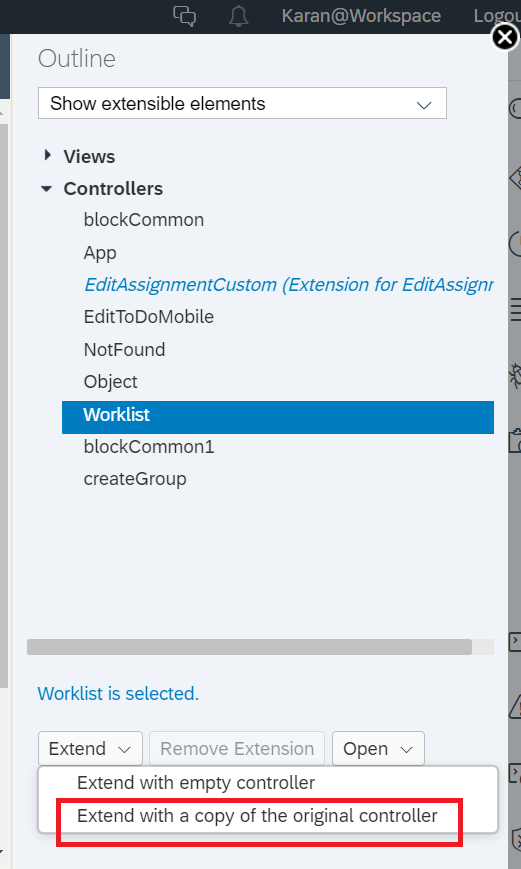Select blockCommon controller
The width and height of the screenshot is (521, 869).
point(144,220)
